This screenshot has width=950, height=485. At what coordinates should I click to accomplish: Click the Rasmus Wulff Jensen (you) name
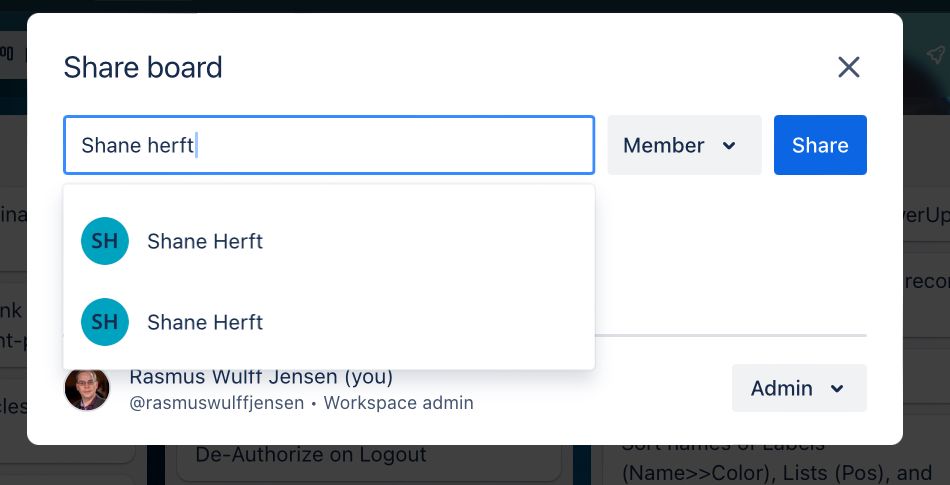261,377
